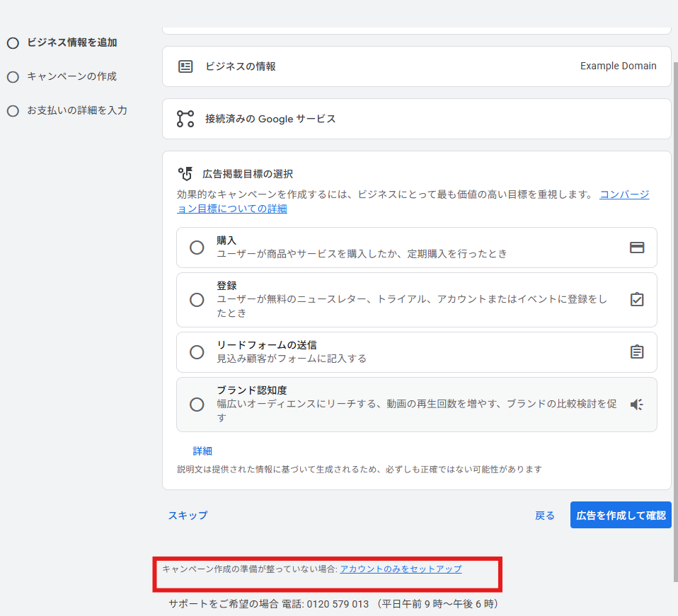The width and height of the screenshot is (678, 616).
Task: Click the お支払いの詳細を入力 step circle
Action: tap(13, 111)
